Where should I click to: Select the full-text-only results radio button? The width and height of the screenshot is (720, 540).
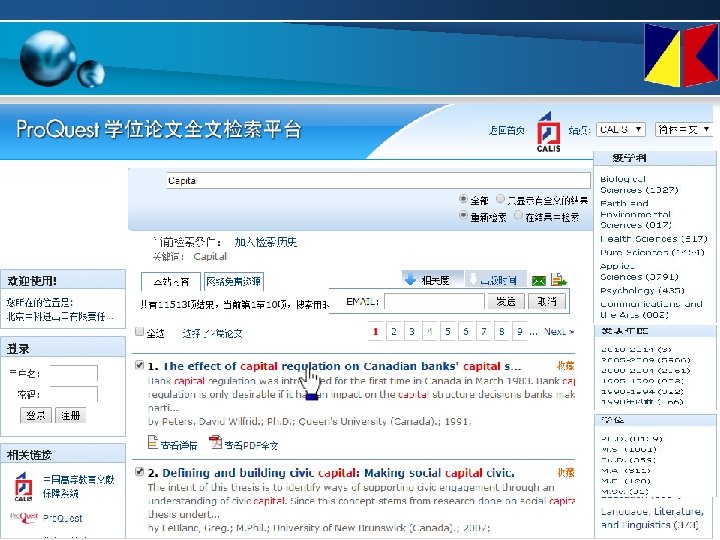(500, 199)
